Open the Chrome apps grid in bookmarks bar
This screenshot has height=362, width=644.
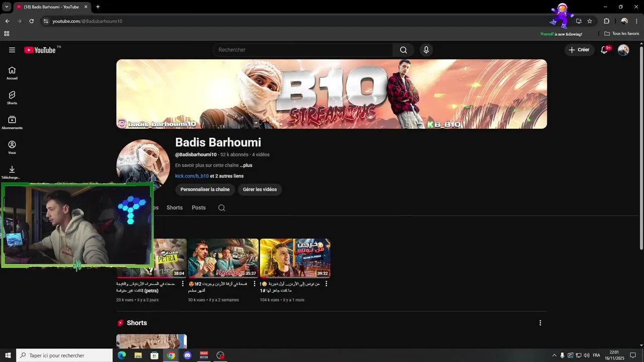click(x=7, y=34)
